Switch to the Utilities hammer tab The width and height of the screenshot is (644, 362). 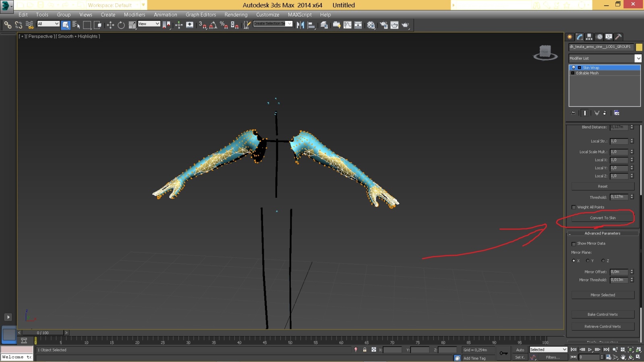point(619,37)
